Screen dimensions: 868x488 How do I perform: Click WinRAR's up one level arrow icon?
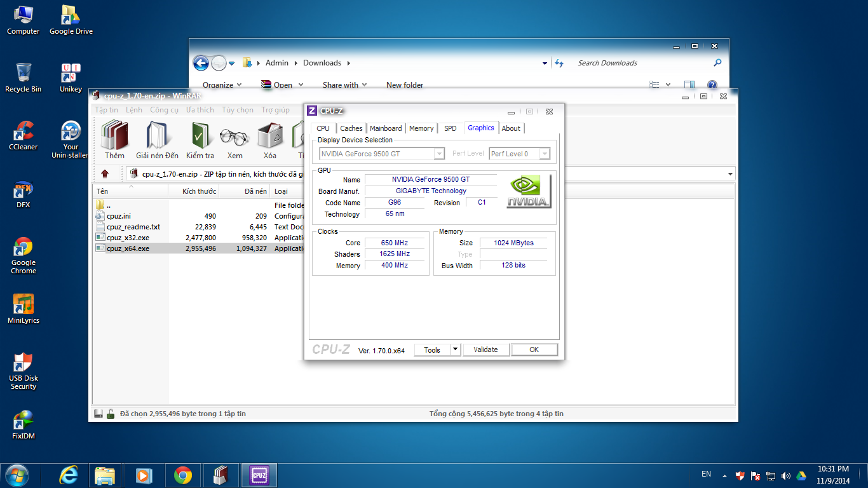click(105, 173)
